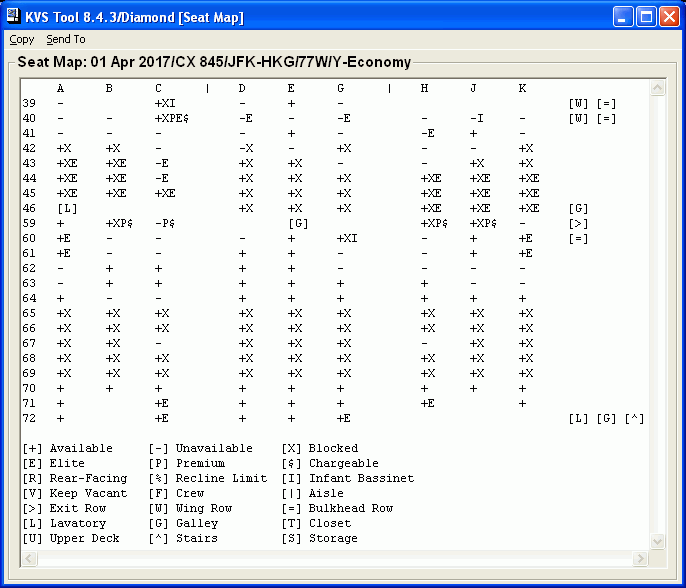686x588 pixels.
Task: Click seat 40J marked -I
Action: pyautogui.click(x=476, y=118)
